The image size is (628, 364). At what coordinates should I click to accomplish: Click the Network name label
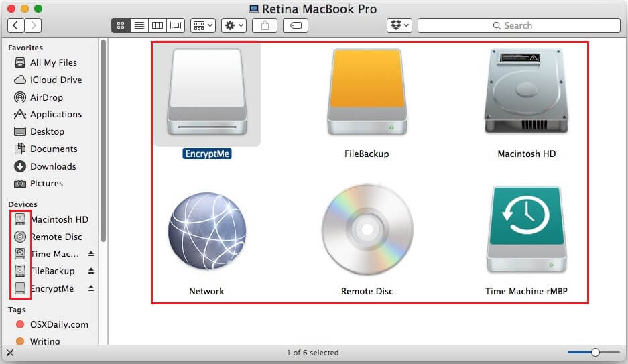click(206, 291)
